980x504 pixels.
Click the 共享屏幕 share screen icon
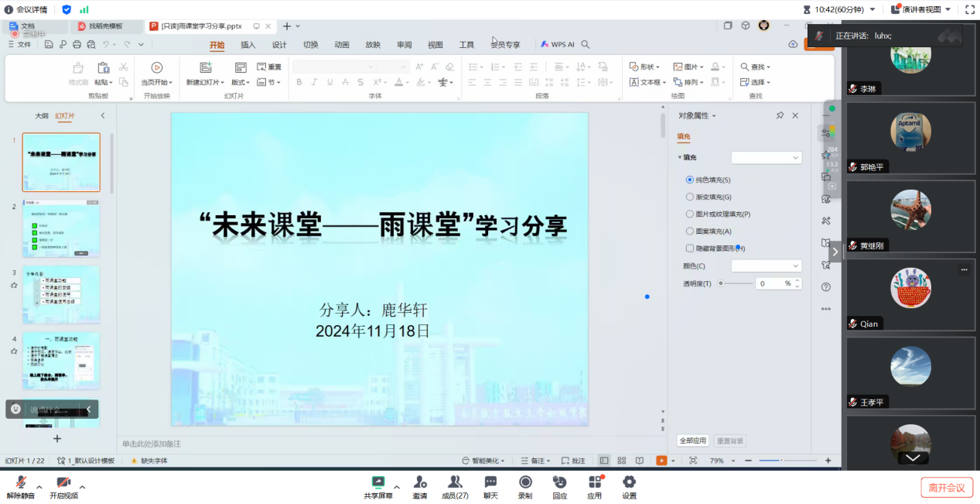click(378, 482)
